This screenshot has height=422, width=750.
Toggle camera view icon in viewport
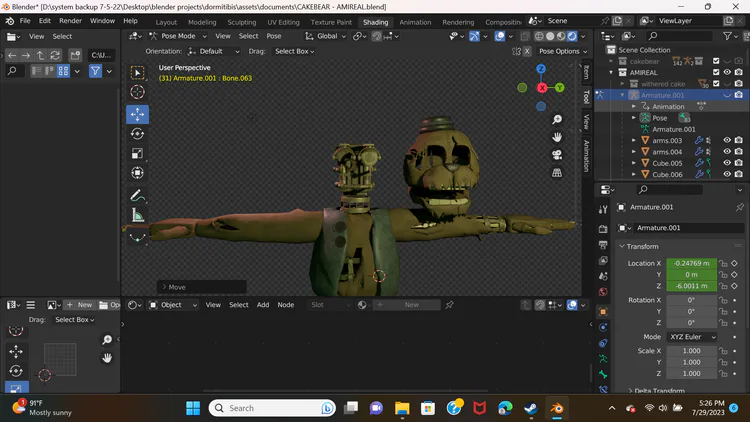[x=557, y=155]
